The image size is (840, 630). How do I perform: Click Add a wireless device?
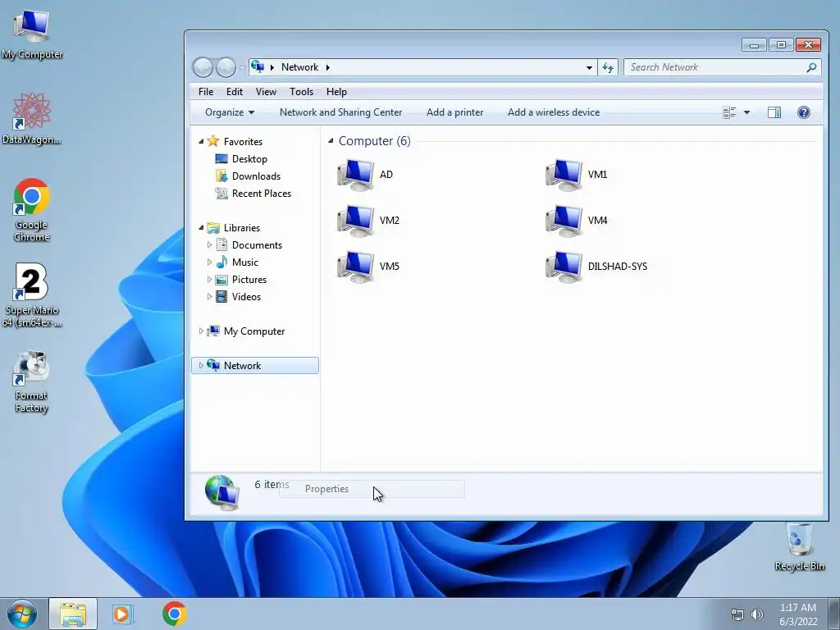tap(554, 112)
